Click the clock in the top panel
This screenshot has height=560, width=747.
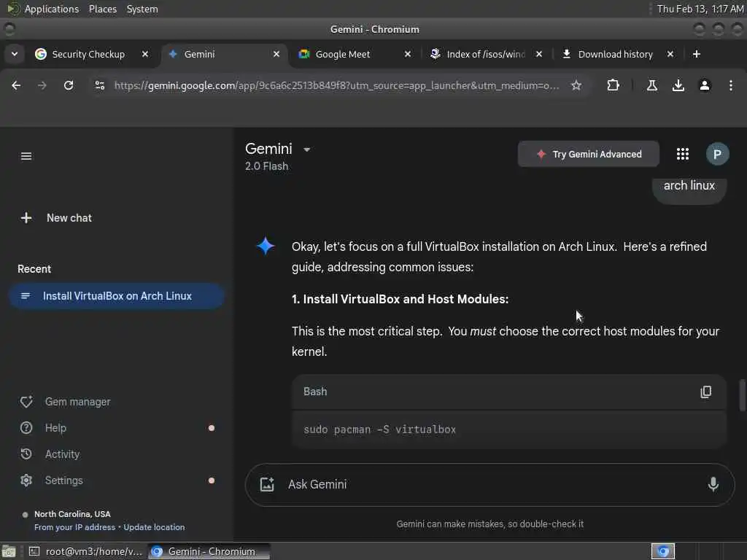(700, 9)
